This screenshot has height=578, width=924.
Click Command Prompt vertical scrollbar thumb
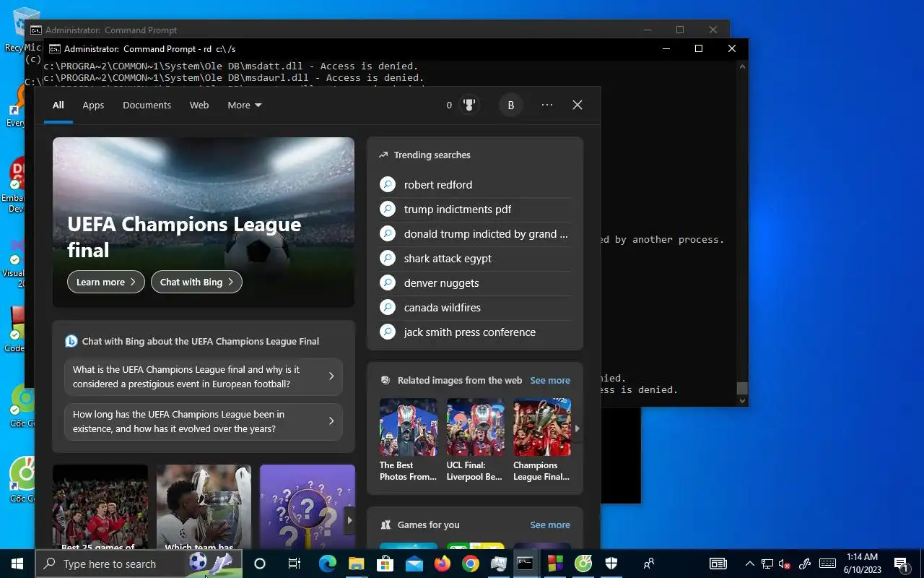(741, 388)
